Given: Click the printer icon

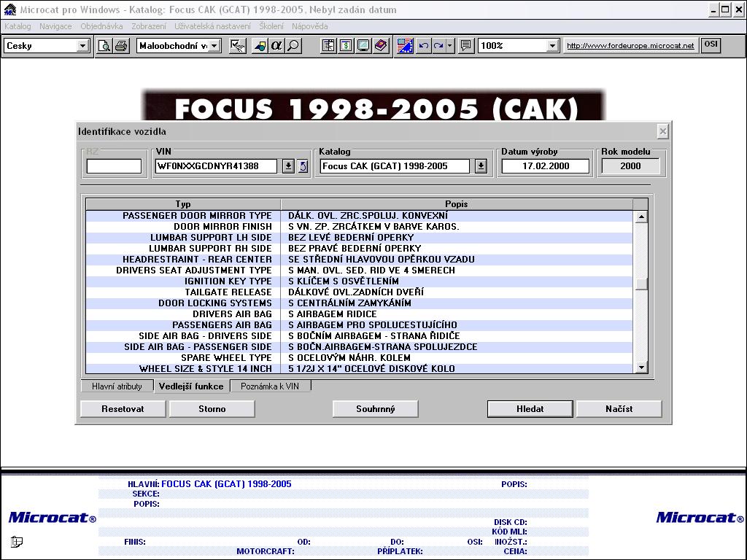Looking at the screenshot, I should tap(120, 46).
